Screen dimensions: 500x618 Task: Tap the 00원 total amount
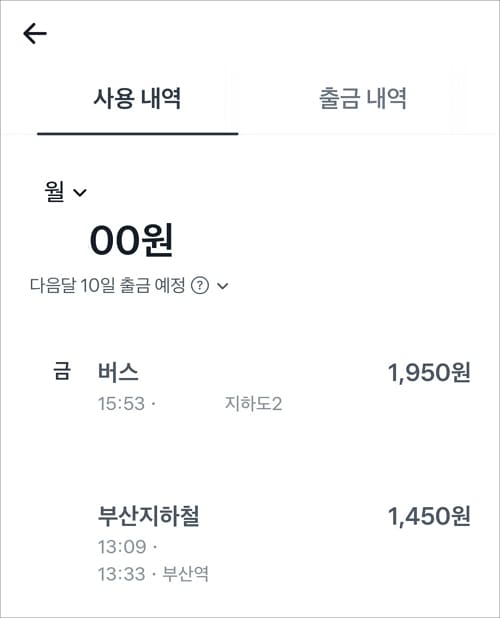pyautogui.click(x=131, y=240)
